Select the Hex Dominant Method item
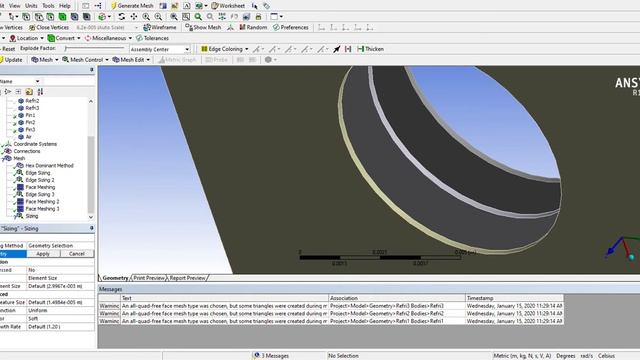The image size is (640, 360). click(49, 166)
